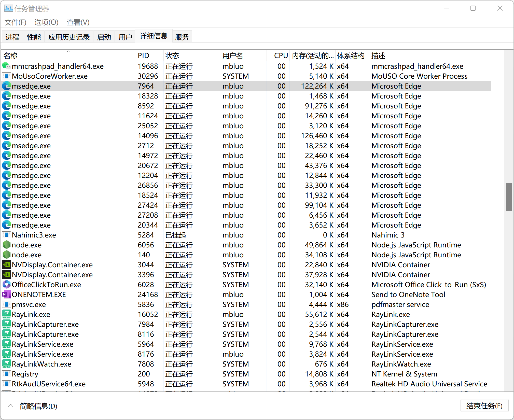Image resolution: width=514 pixels, height=420 pixels.
Task: Click the NVIDIA icon for PID 3044
Action: point(6,265)
